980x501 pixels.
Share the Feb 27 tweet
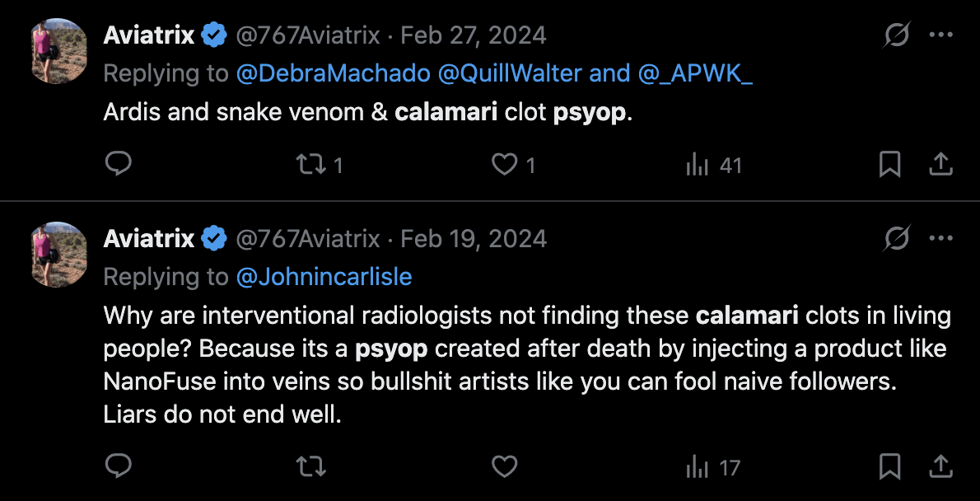940,165
